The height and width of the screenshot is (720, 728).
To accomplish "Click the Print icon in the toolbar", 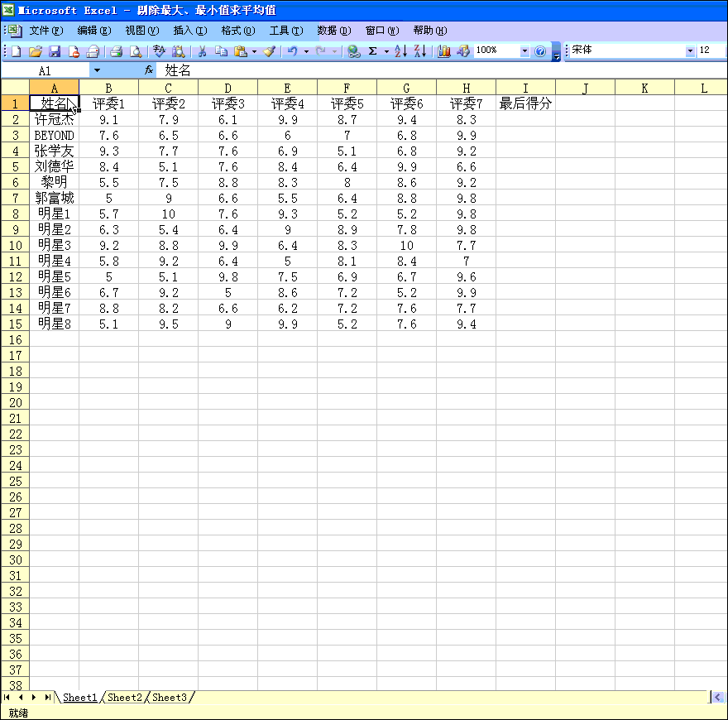I will pos(116,51).
